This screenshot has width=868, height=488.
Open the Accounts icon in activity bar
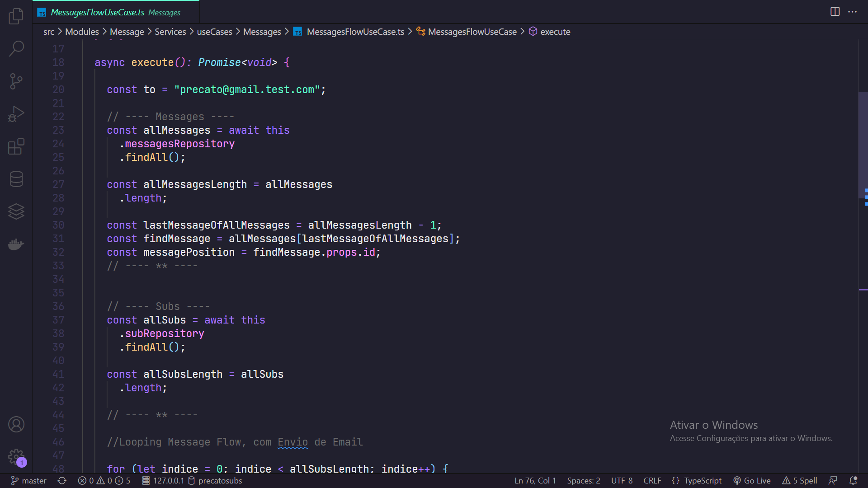(16, 424)
